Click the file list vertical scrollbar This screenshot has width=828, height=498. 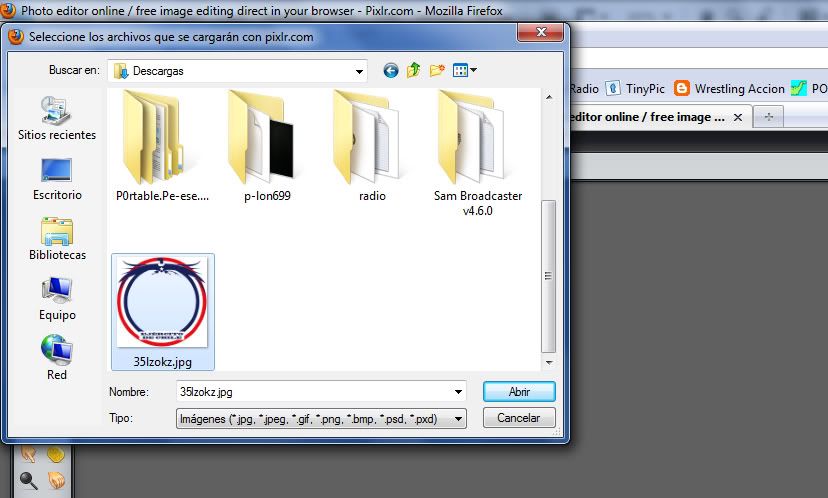coord(547,275)
